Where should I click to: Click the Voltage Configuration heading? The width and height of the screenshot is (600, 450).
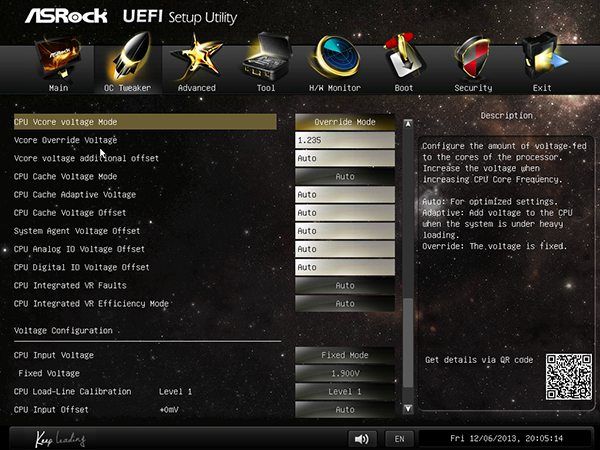click(x=63, y=331)
